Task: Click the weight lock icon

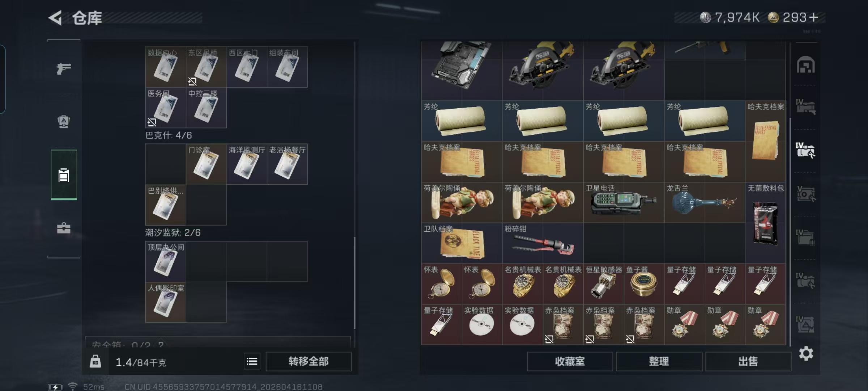Action: 95,361
